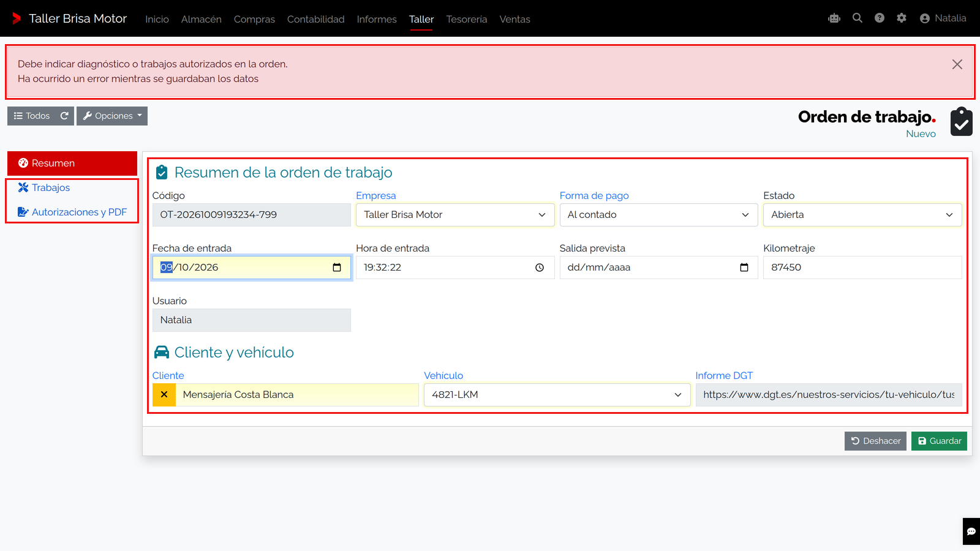This screenshot has width=980, height=551.
Task: Click the Informe DGT URL field
Action: point(829,395)
